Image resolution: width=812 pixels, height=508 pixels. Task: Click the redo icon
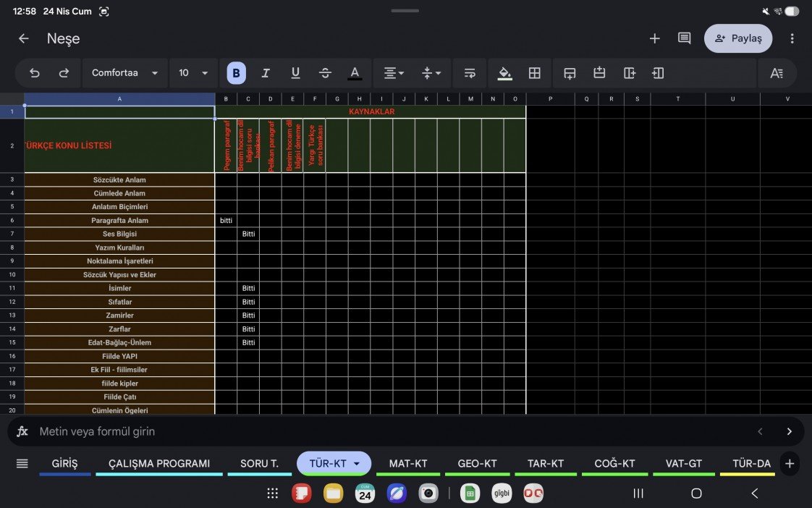click(64, 73)
